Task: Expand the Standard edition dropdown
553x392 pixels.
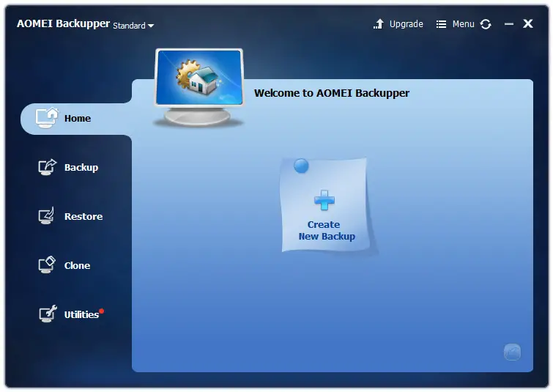Action: coord(133,26)
